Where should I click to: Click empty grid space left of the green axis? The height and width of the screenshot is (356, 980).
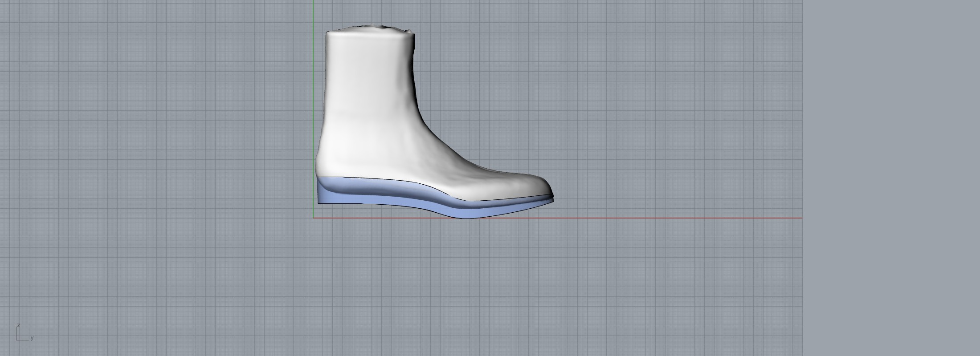[156, 133]
